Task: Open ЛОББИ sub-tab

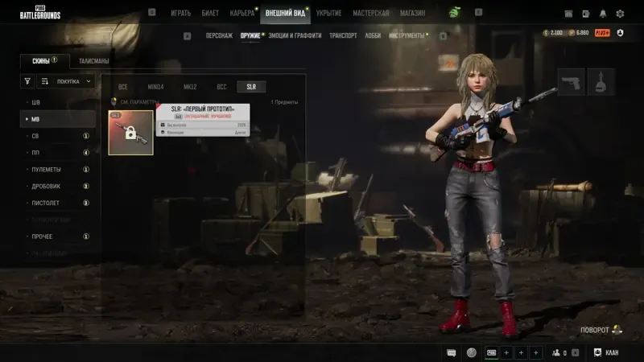Action: tap(373, 35)
